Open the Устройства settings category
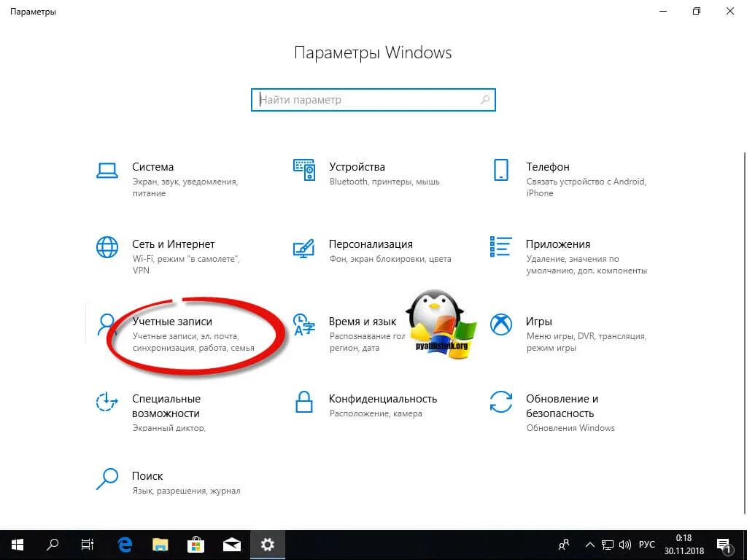Image resolution: width=747 pixels, height=560 pixels. click(x=357, y=167)
